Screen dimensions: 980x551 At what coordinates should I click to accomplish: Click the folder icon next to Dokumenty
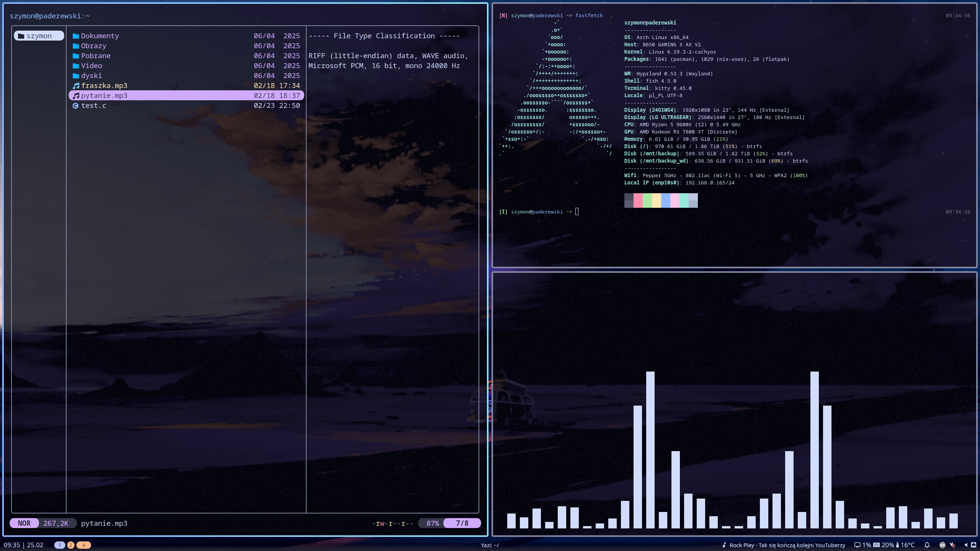(76, 36)
